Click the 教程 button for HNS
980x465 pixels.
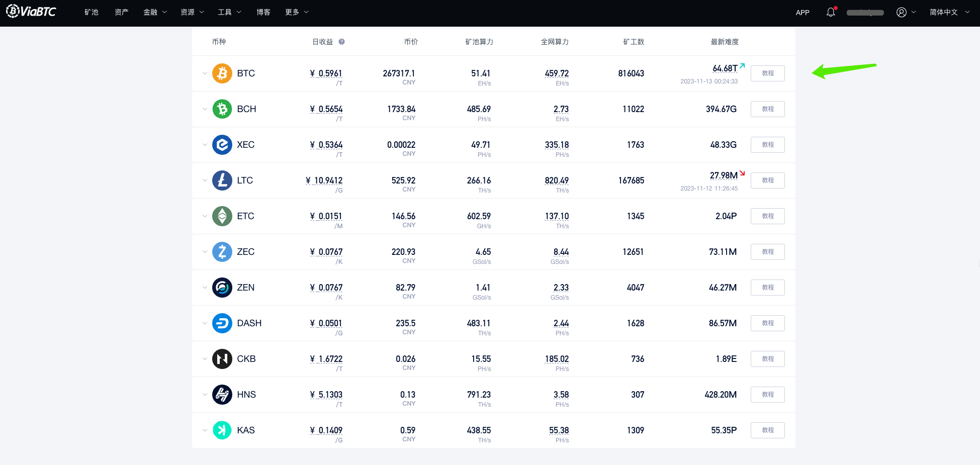[x=768, y=395]
